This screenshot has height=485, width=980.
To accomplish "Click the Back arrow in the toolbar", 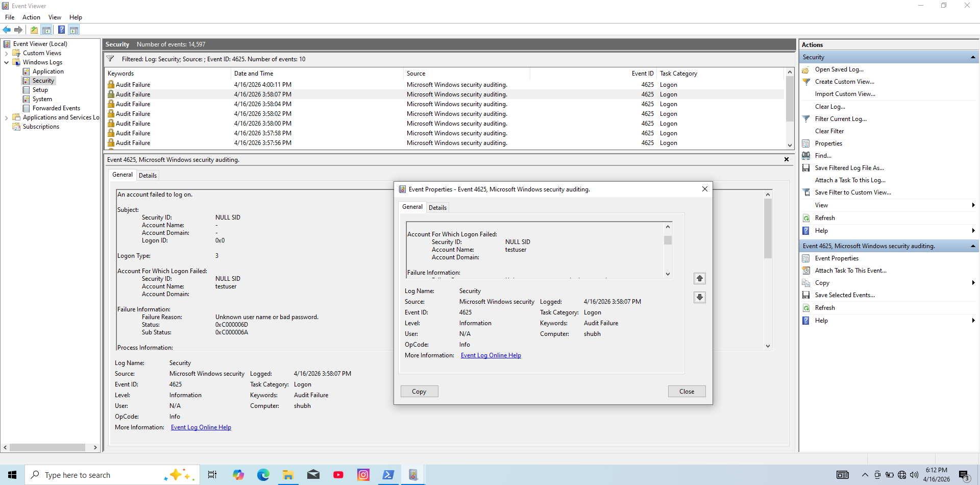I will [7, 30].
